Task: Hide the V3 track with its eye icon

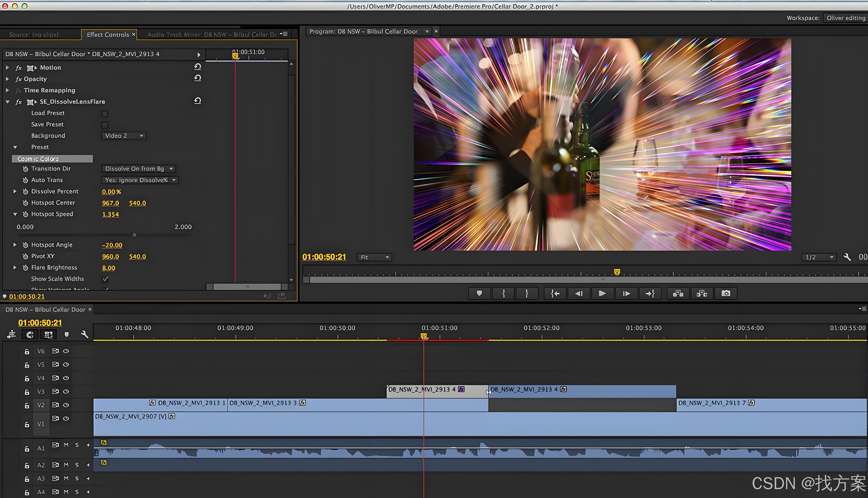Action: click(x=66, y=392)
